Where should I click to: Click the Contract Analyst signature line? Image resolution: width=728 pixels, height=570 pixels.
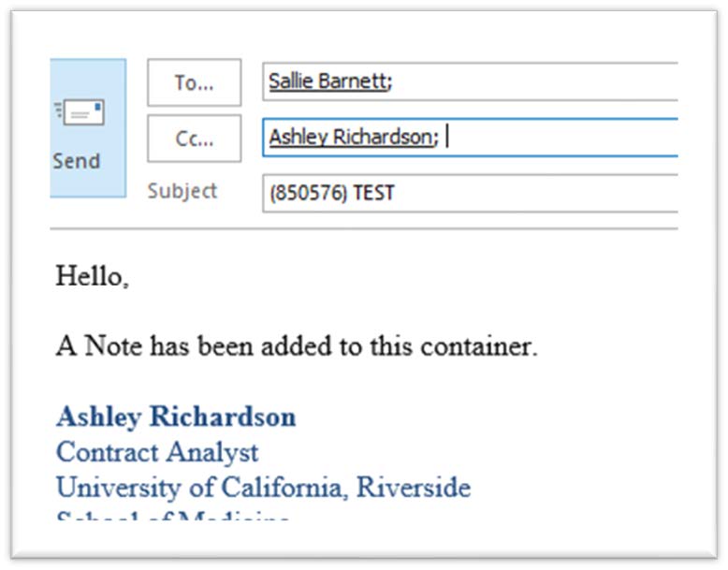click(x=157, y=452)
